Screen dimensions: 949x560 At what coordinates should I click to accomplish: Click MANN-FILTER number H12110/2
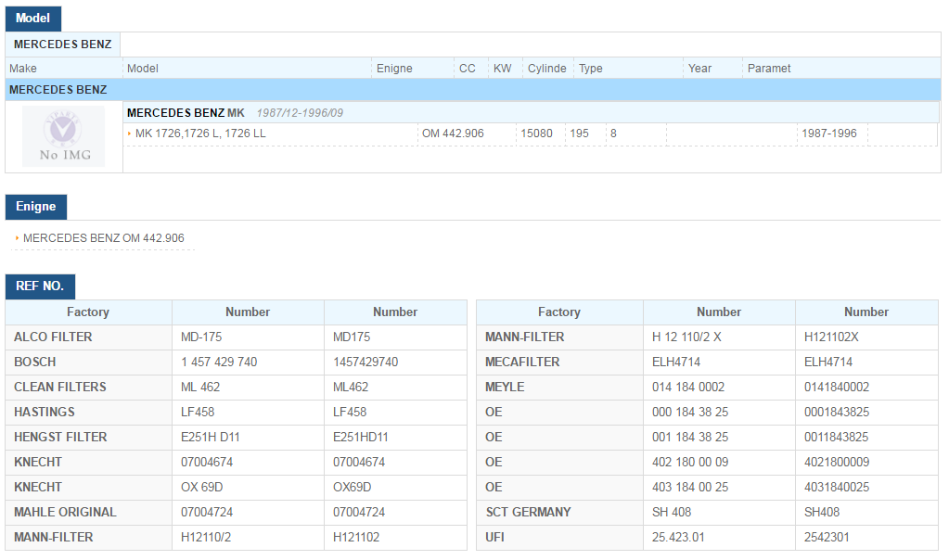(206, 538)
